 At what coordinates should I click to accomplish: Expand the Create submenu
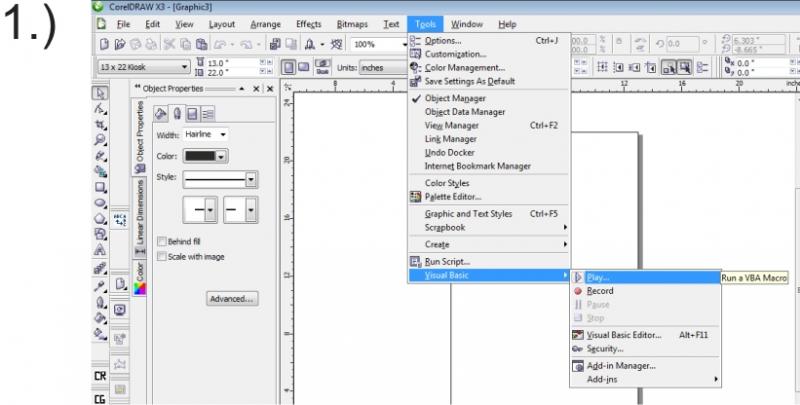489,244
